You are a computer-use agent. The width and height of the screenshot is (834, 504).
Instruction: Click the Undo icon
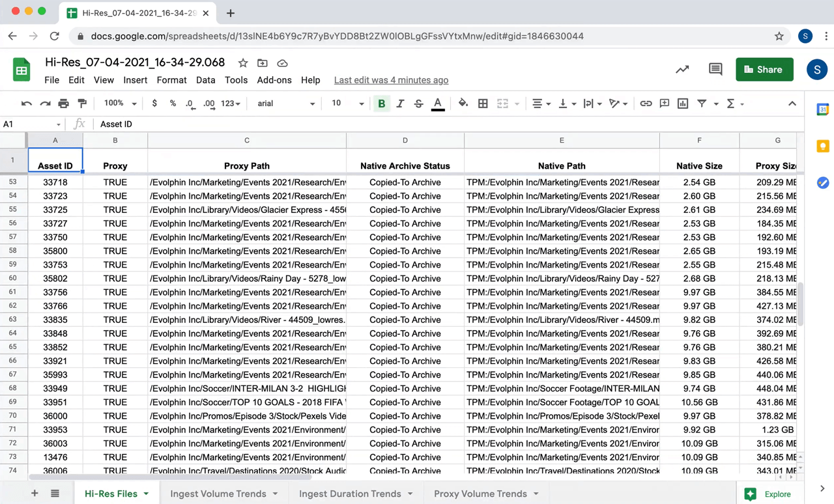pyautogui.click(x=27, y=104)
